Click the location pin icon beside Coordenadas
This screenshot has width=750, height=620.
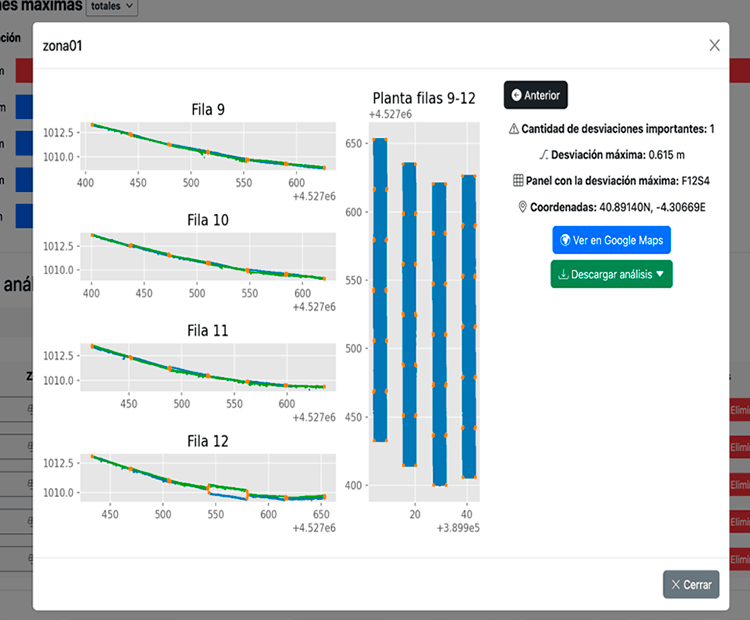click(x=522, y=207)
